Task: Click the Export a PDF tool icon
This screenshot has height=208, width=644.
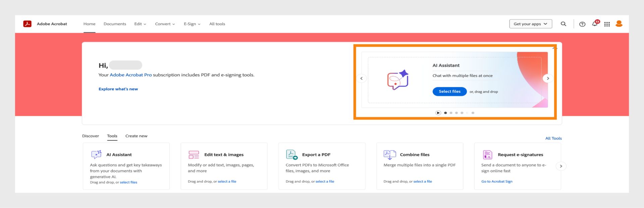Action: pos(291,154)
